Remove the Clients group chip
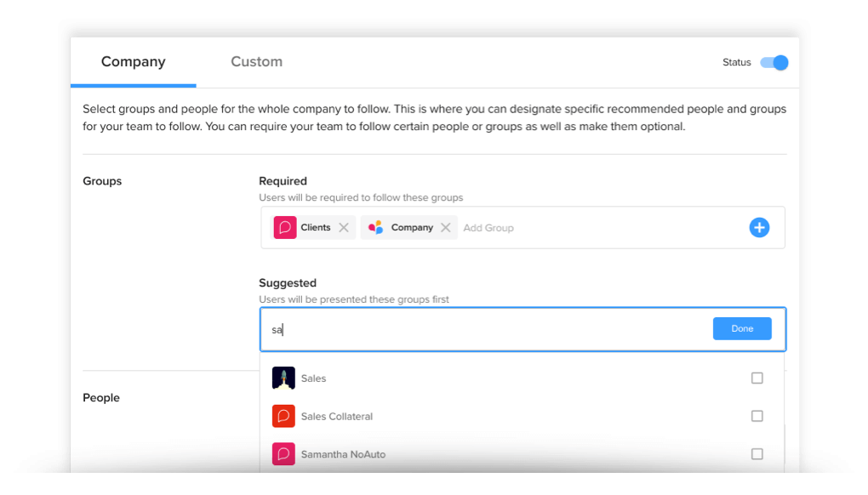This screenshot has width=868, height=495. [x=344, y=227]
